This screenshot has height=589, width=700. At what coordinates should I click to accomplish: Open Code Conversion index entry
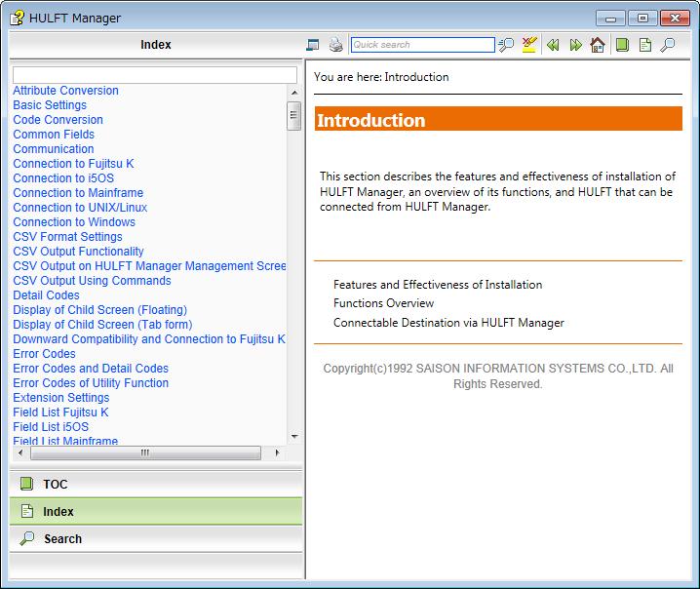[58, 120]
